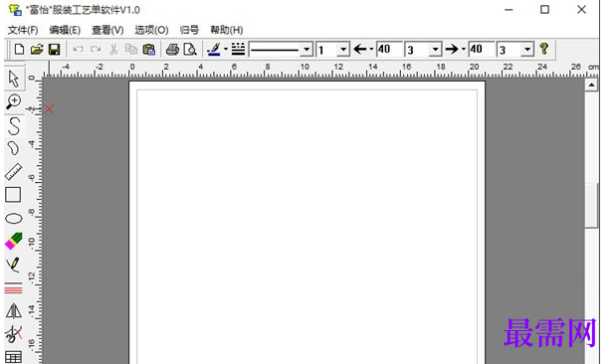The image size is (615, 364).
Task: Cut selection with scissors icon
Action: (113, 50)
